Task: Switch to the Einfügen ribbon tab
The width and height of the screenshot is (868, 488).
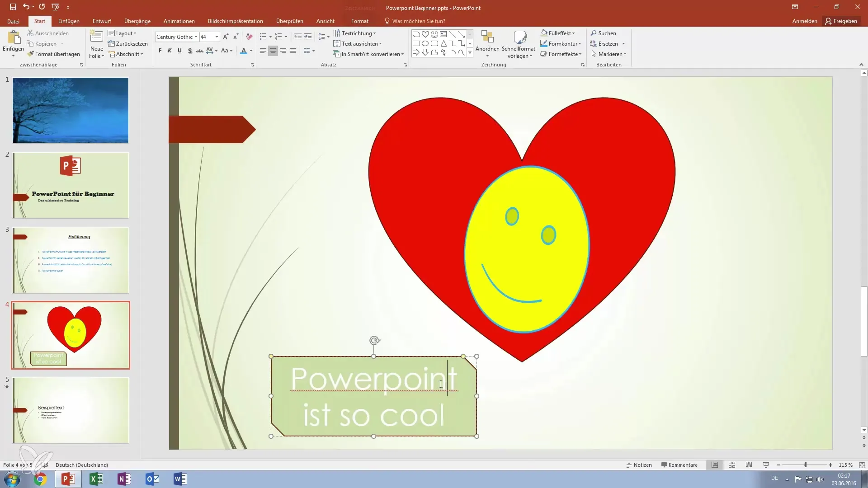Action: click(x=69, y=21)
